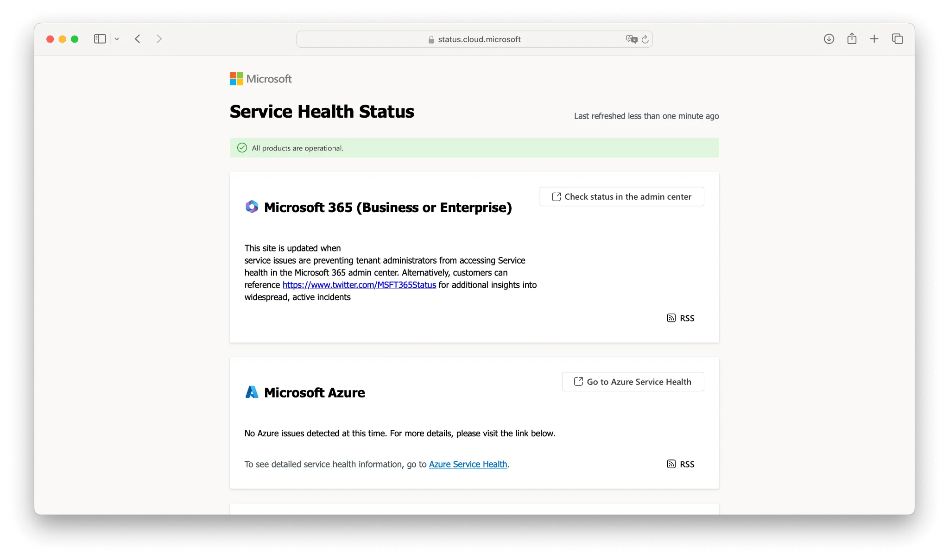
Task: Click the address bar showing status.cloud.microsoft
Action: [x=474, y=39]
